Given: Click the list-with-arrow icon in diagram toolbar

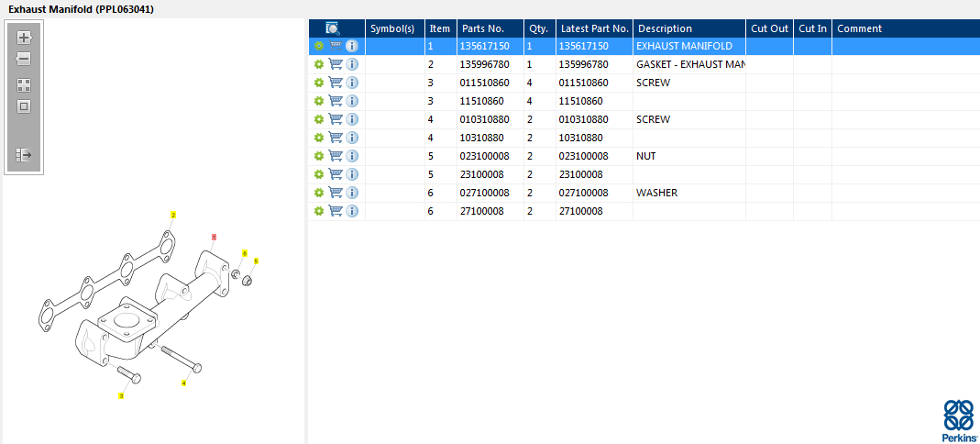Looking at the screenshot, I should pos(24,154).
